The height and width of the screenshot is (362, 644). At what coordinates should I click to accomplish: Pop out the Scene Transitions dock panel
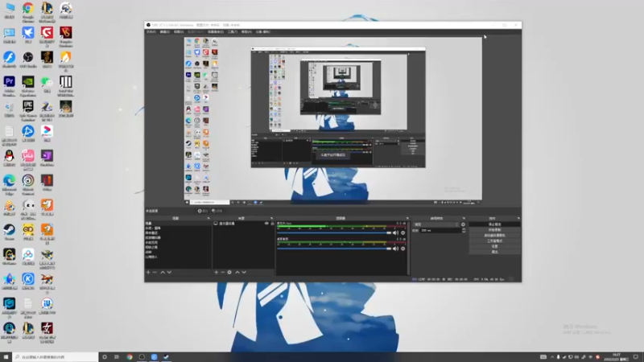click(464, 218)
